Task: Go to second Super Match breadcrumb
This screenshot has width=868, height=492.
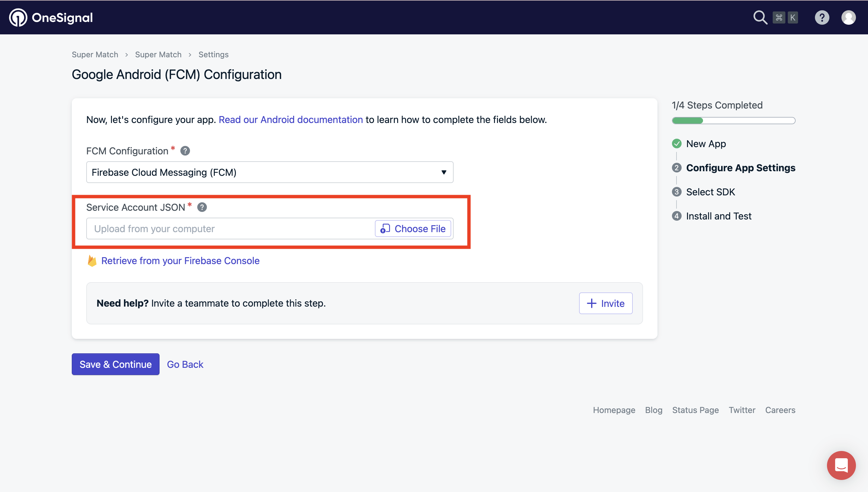Action: coord(158,54)
